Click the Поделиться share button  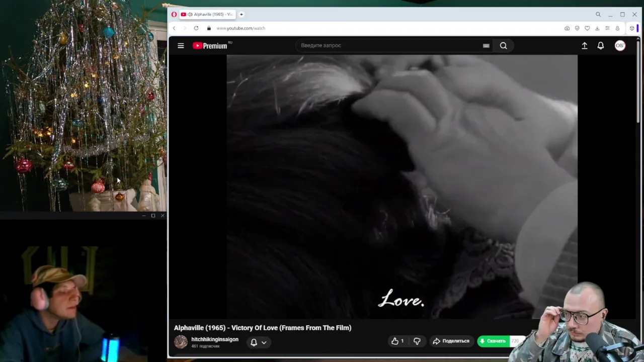(x=451, y=341)
